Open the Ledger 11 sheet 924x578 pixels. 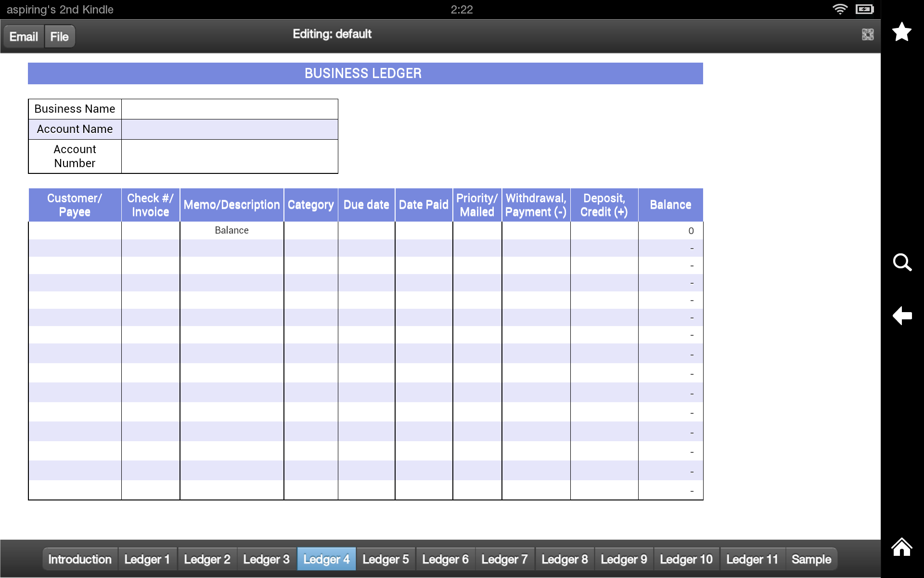752,559
